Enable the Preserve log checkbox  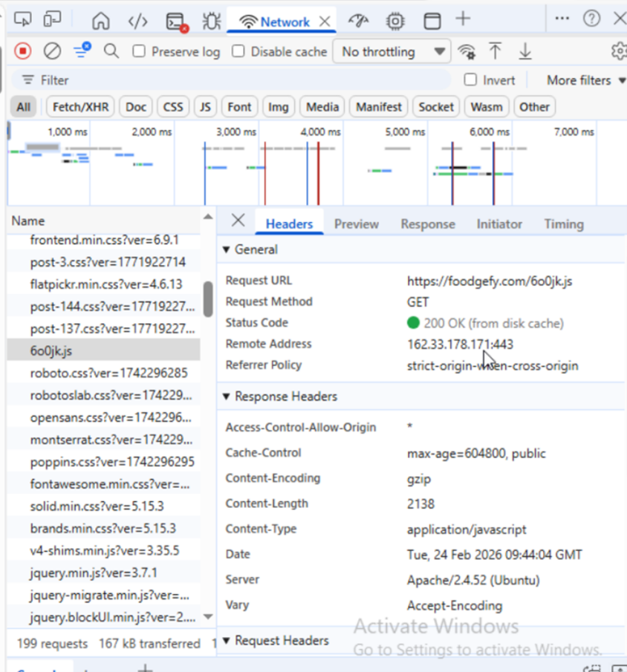pyautogui.click(x=139, y=51)
